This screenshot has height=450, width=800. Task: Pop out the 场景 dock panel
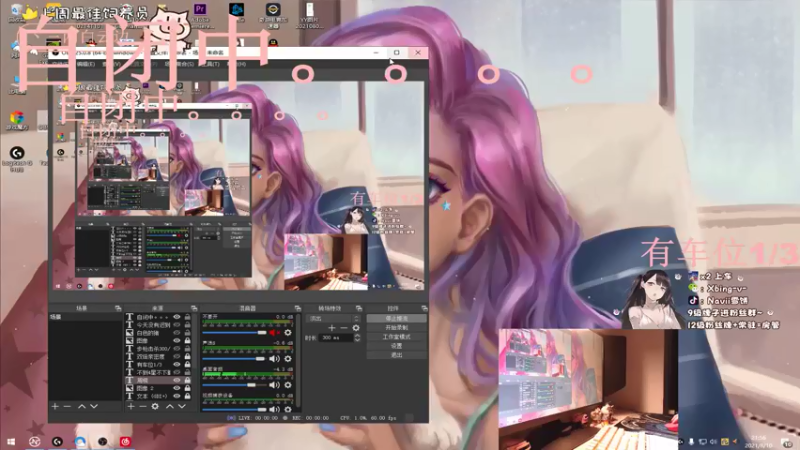tap(118, 308)
